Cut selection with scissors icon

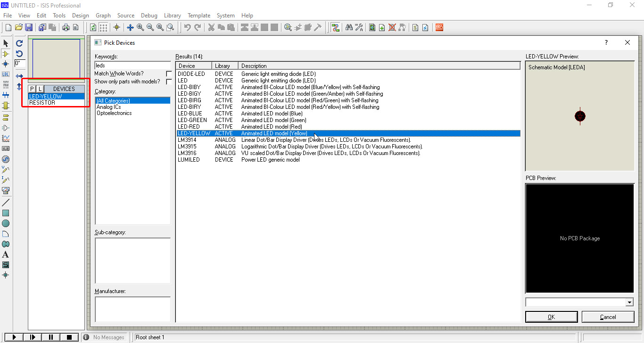(211, 28)
